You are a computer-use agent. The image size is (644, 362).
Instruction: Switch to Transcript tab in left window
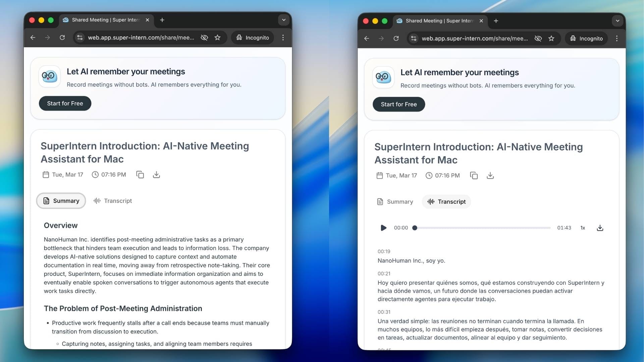pyautogui.click(x=113, y=201)
